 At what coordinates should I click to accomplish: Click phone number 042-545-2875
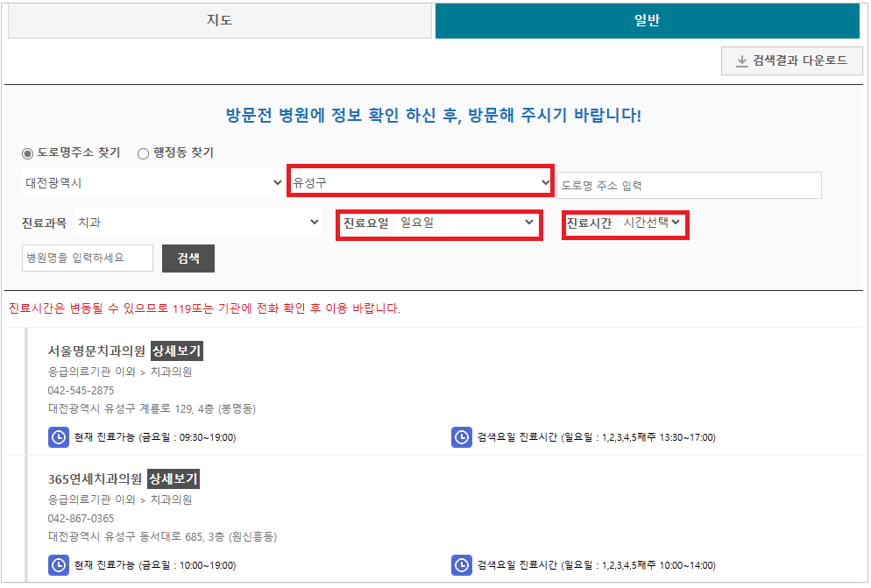(x=81, y=391)
